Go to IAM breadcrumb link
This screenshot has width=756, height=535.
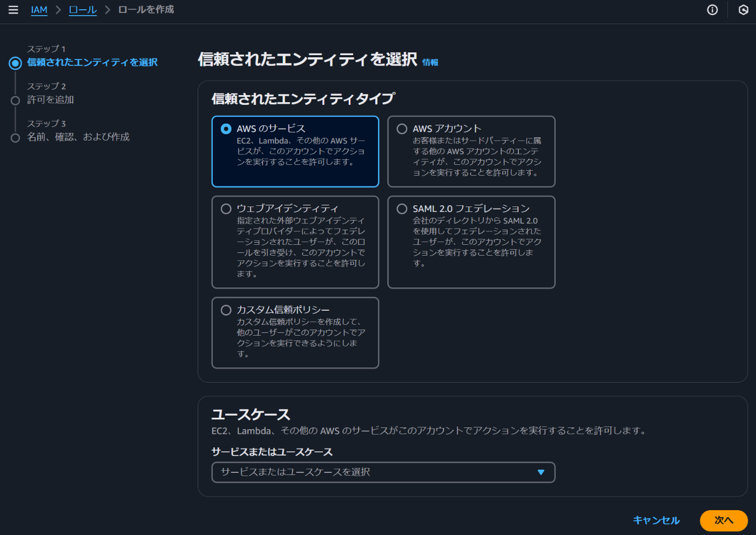(x=39, y=10)
